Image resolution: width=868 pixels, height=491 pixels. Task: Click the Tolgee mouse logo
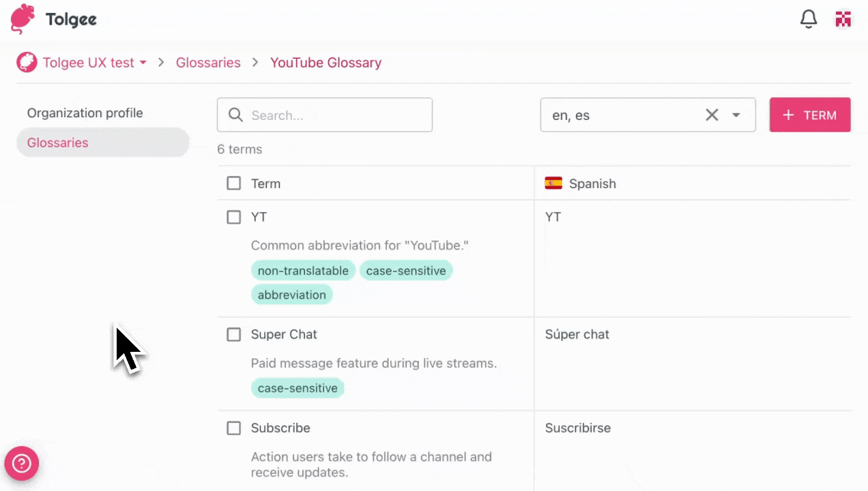[x=21, y=19]
